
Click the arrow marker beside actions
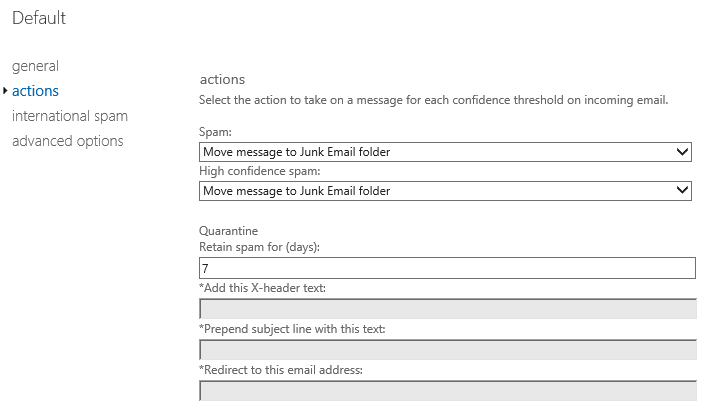coord(6,91)
